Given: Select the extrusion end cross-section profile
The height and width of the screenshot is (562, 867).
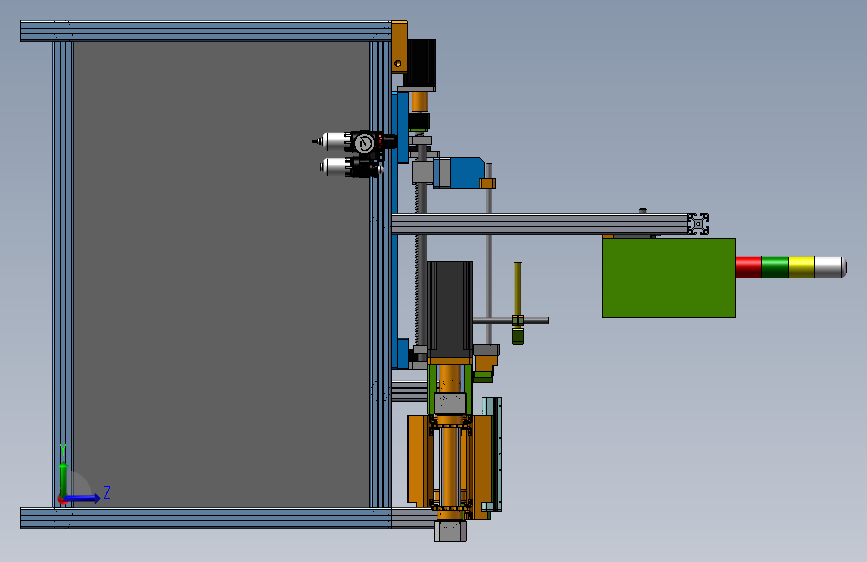Looking at the screenshot, I should [x=698, y=224].
